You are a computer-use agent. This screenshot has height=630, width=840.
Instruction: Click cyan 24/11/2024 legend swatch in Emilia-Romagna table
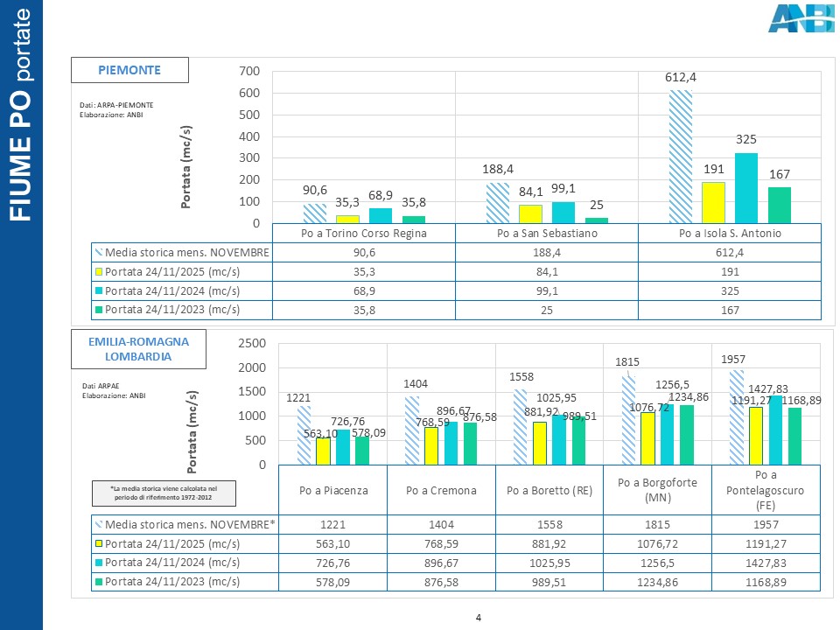pyautogui.click(x=99, y=563)
